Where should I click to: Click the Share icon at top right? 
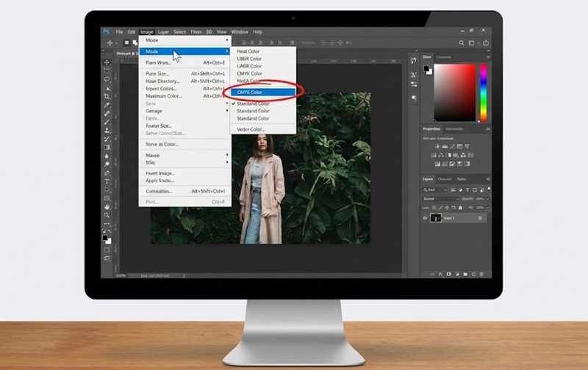[486, 43]
